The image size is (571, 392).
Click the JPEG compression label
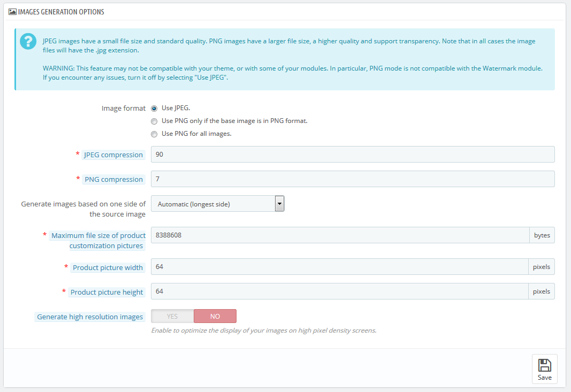[x=113, y=155]
